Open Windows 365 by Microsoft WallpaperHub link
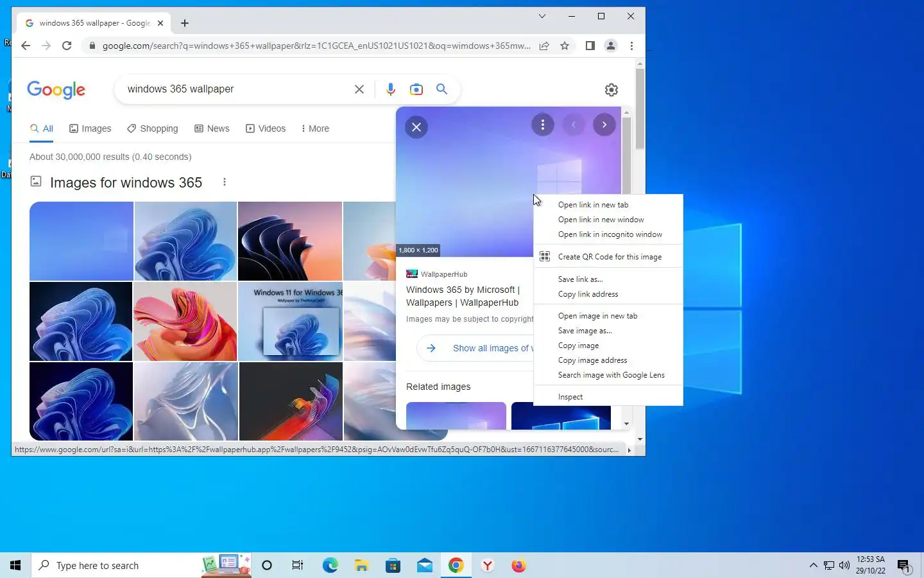Image resolution: width=924 pixels, height=578 pixels. tap(463, 296)
